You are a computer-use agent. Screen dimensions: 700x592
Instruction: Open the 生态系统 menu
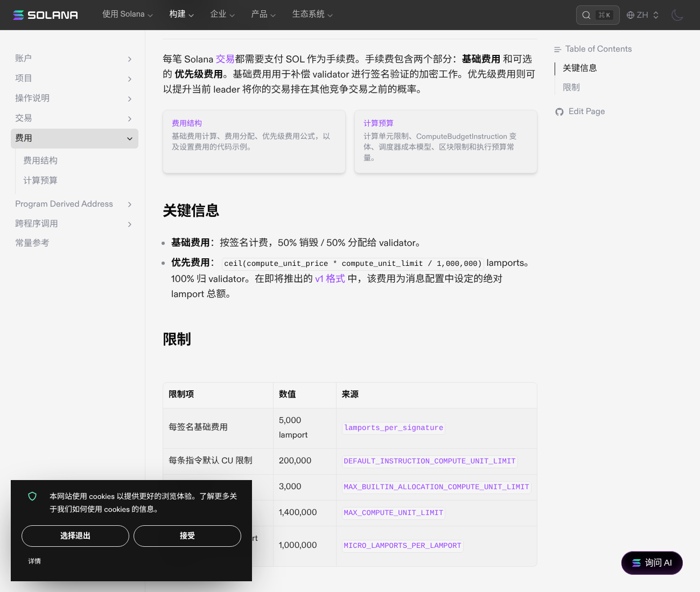click(312, 15)
